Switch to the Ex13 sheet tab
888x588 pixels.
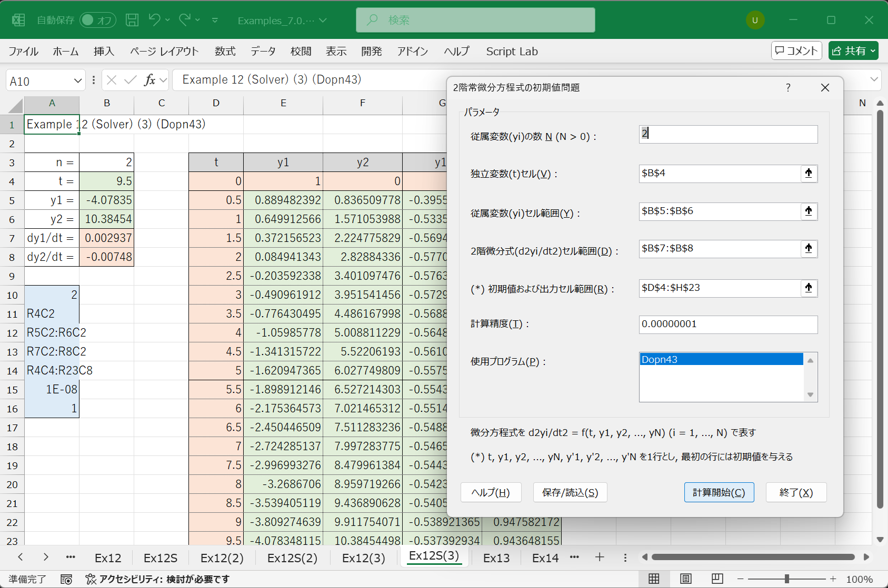tap(496, 558)
